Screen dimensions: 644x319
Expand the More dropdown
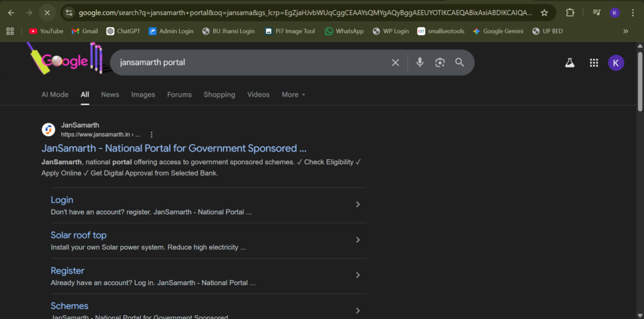tap(293, 94)
